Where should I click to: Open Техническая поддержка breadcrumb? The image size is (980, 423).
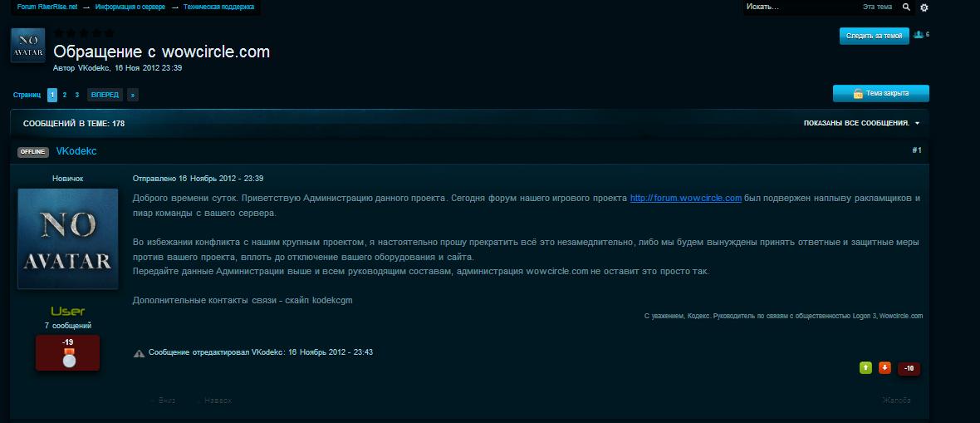(218, 7)
